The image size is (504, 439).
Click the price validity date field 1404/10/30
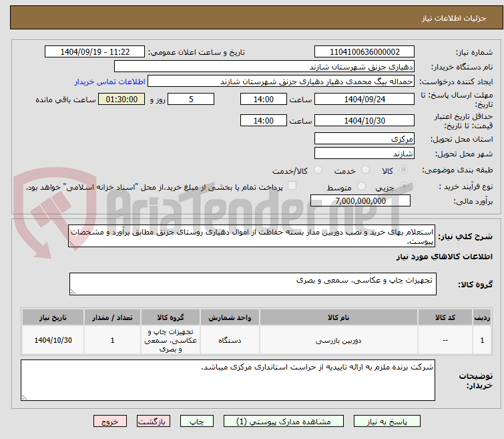(364, 120)
